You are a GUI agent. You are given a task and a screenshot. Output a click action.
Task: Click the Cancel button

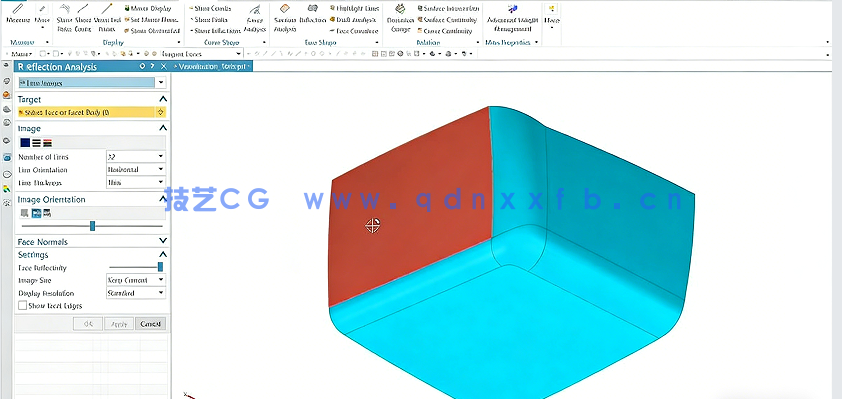pos(150,324)
